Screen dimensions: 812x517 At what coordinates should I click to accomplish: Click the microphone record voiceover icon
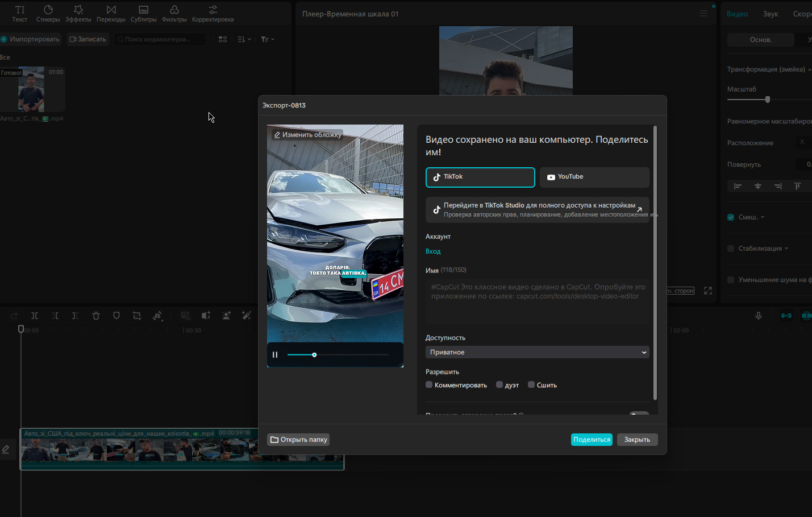759,316
